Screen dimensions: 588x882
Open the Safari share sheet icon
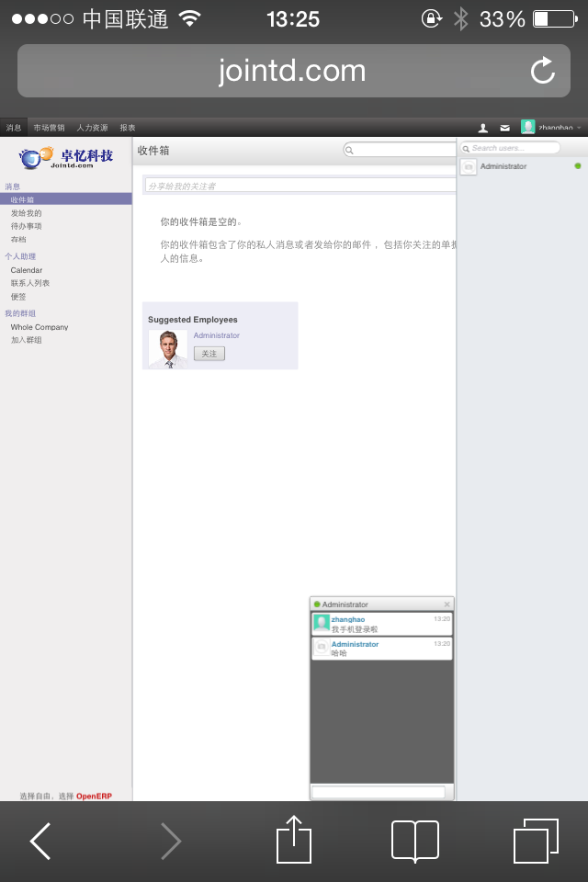pos(294,840)
